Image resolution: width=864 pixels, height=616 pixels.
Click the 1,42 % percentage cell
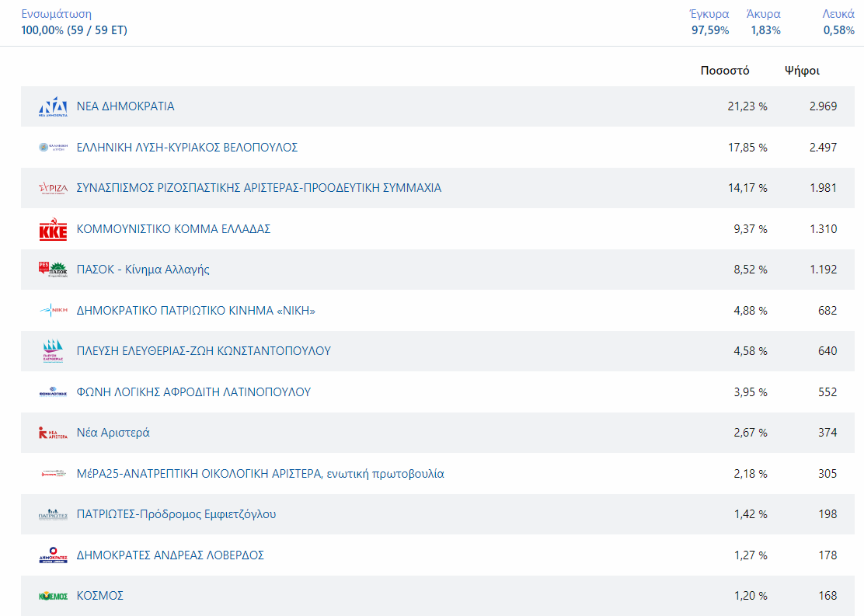coord(751,514)
